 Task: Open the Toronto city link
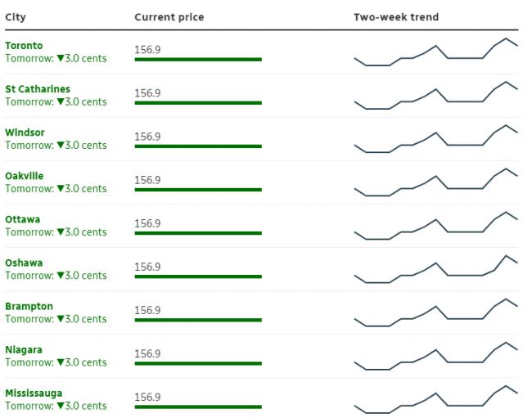24,46
